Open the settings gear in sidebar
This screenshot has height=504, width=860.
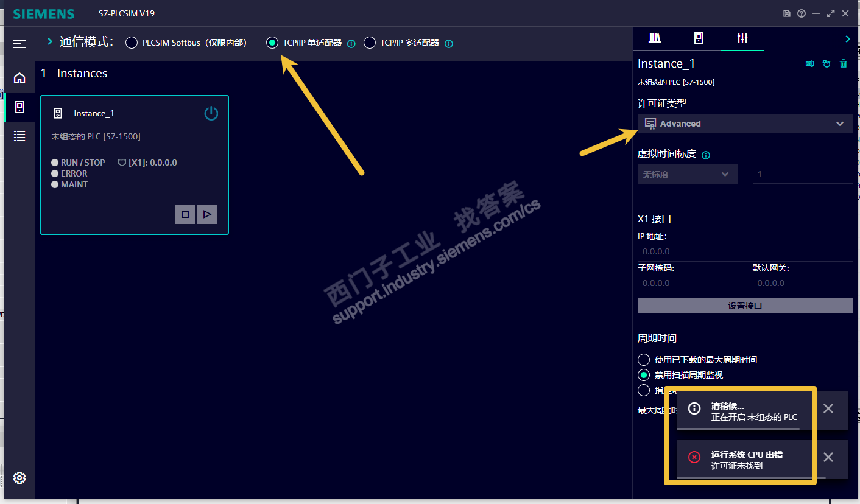[x=19, y=478]
